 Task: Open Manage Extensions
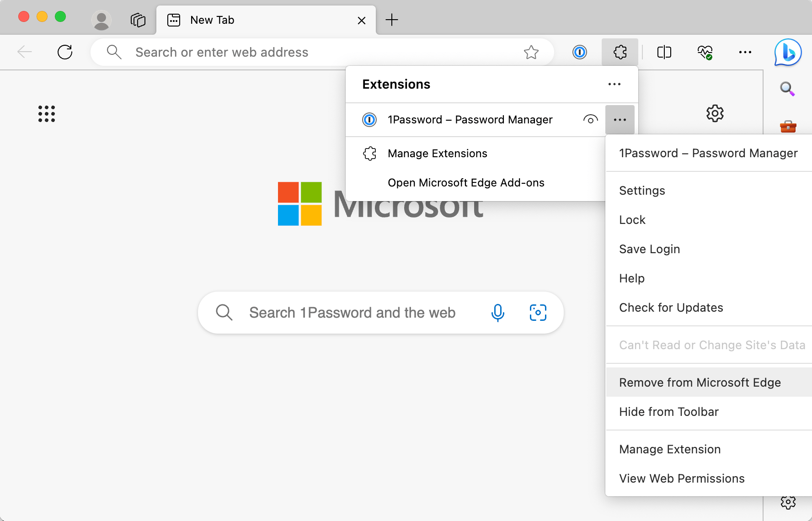click(475, 154)
